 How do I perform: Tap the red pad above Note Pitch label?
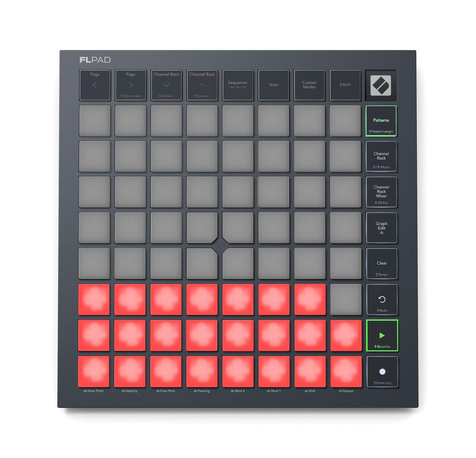93,371
